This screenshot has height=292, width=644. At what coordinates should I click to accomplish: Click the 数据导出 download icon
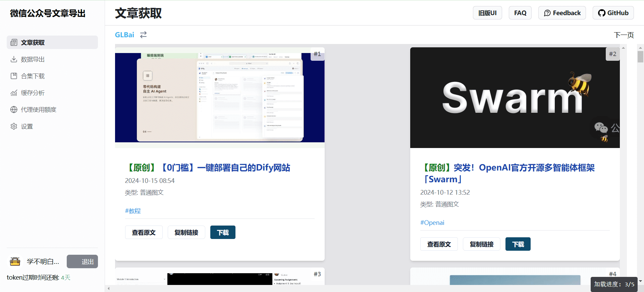click(14, 59)
